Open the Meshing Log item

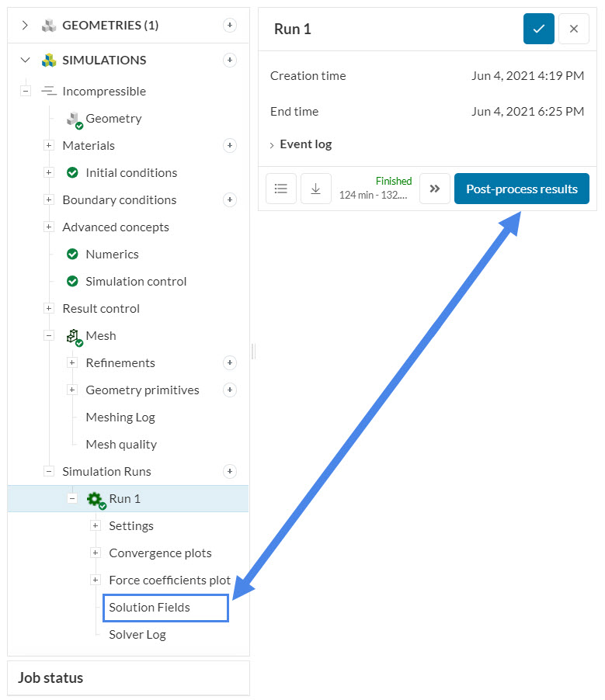tap(120, 418)
